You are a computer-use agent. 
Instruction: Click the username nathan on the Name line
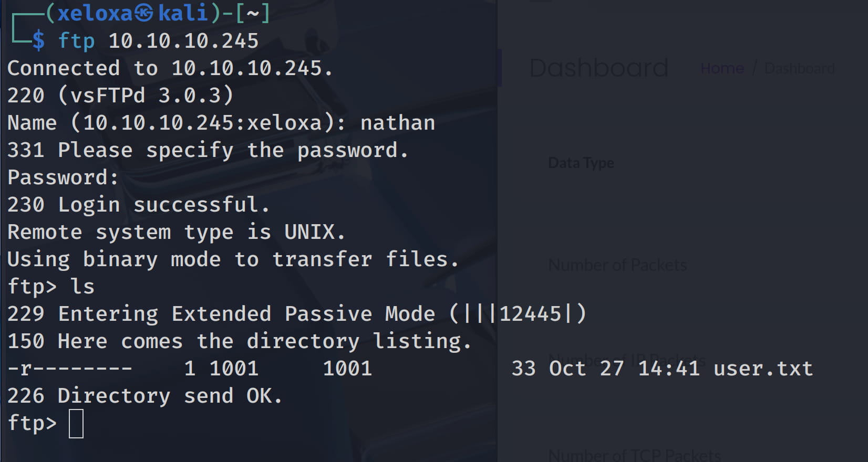tap(397, 123)
